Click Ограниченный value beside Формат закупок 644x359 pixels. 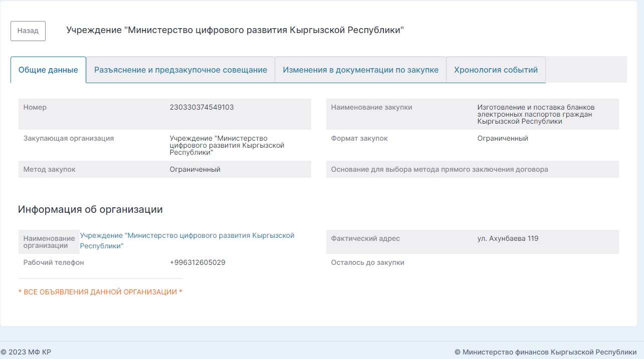tap(503, 139)
